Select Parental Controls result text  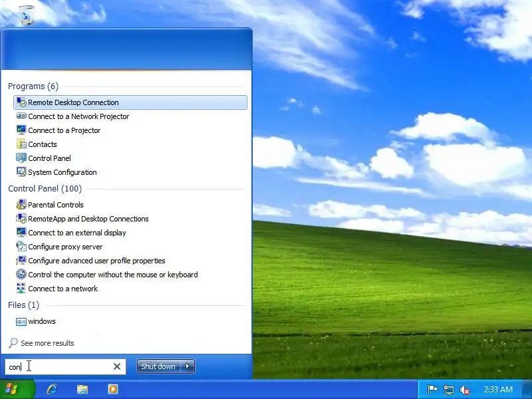tap(56, 205)
